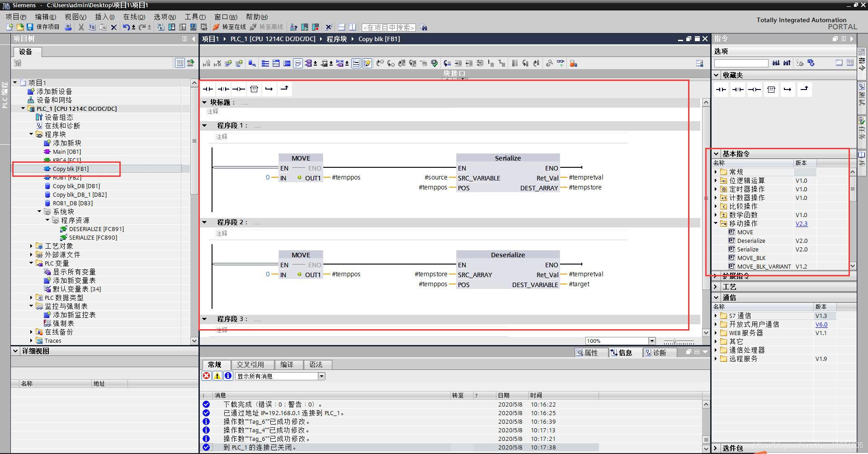Open the 编辑(E) menu
The width and height of the screenshot is (868, 454).
(x=46, y=17)
